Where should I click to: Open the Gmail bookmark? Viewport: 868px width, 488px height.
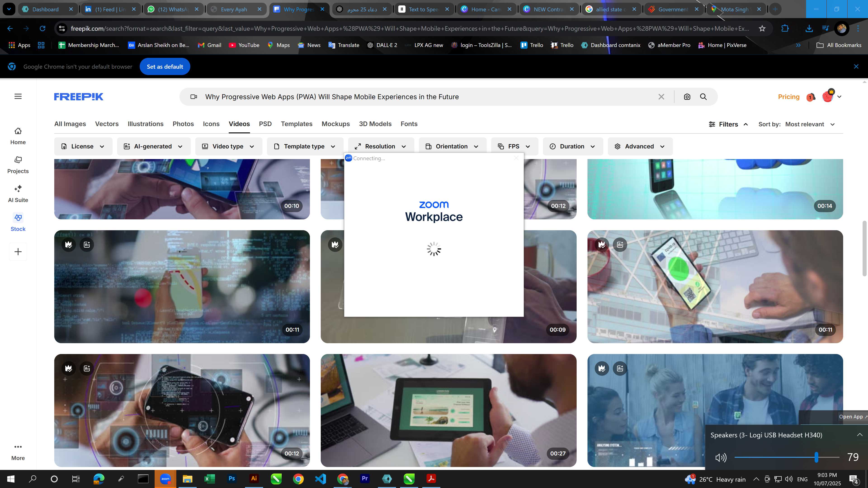pos(209,45)
